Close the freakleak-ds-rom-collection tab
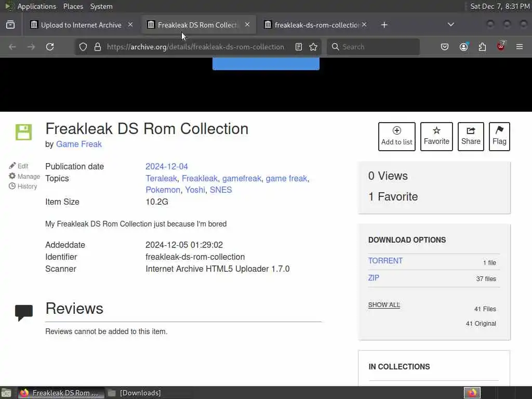This screenshot has height=399, width=532. pos(364,24)
